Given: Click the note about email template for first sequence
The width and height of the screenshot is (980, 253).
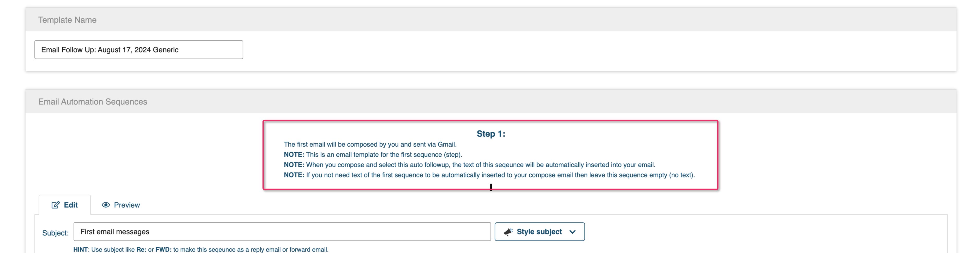Looking at the screenshot, I should 373,155.
